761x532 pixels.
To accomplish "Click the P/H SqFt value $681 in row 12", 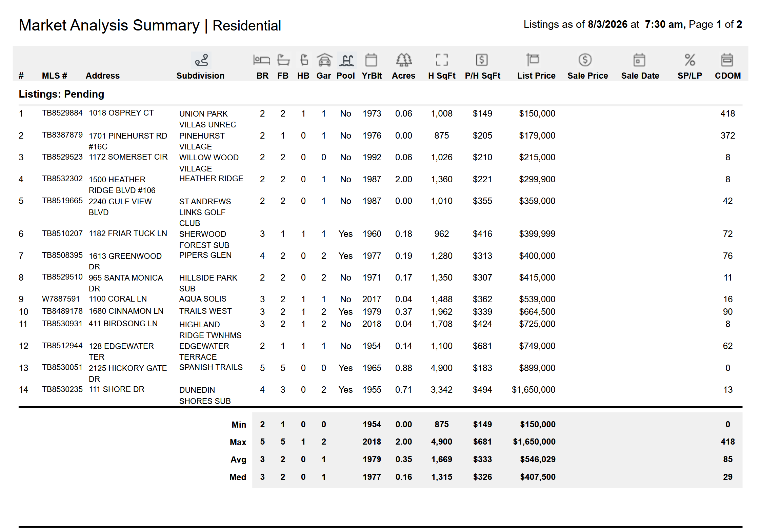I will (482, 346).
